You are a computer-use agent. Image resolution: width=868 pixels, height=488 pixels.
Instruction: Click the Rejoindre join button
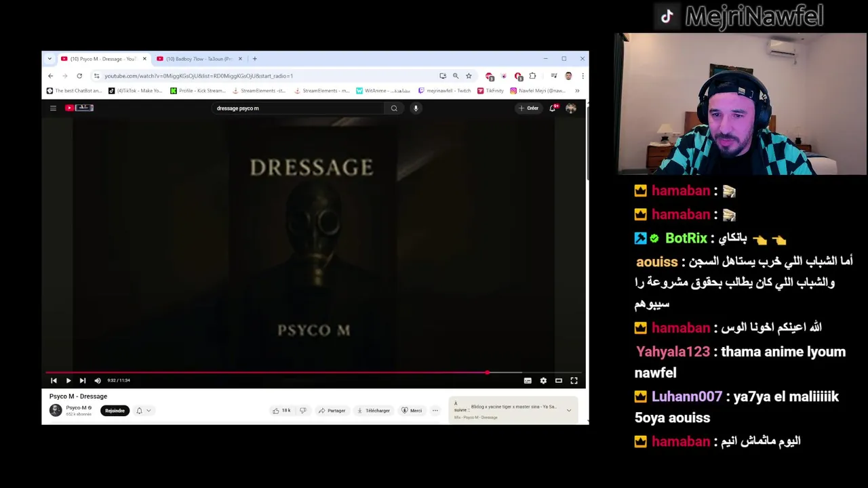pyautogui.click(x=115, y=411)
